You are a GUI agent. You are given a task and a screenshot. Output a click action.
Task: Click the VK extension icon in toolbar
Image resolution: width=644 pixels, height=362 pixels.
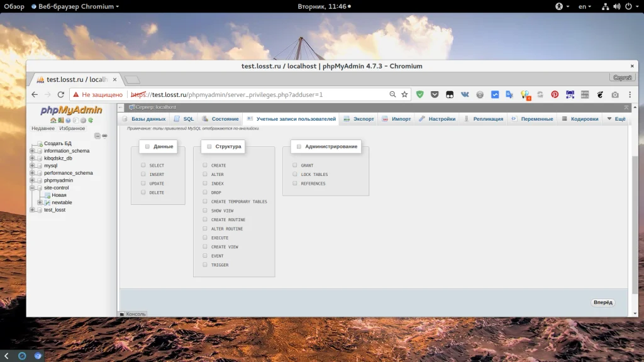pyautogui.click(x=465, y=94)
